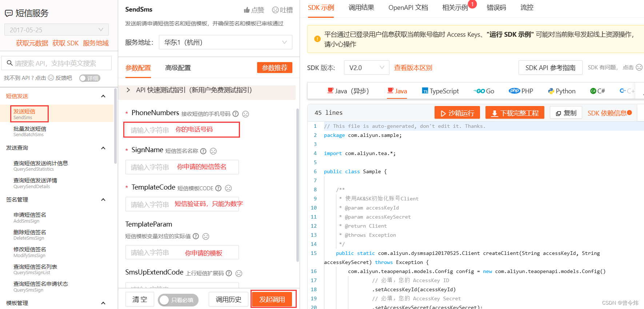Click the sad-face feedback icon beside PhoneNumbers
Screen dimensions: 644x309
[x=246, y=114]
